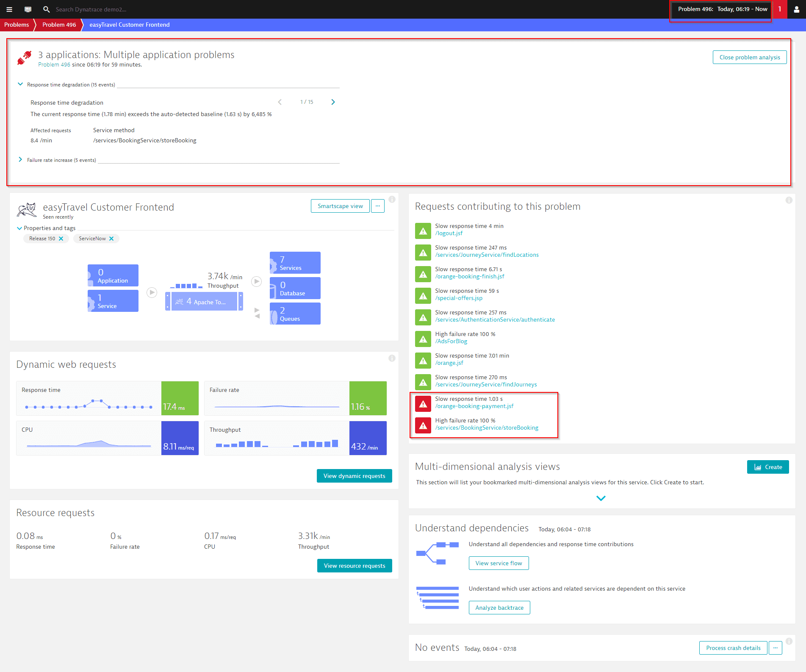This screenshot has height=672, width=806.
Task: Open the user profile icon
Action: (797, 9)
